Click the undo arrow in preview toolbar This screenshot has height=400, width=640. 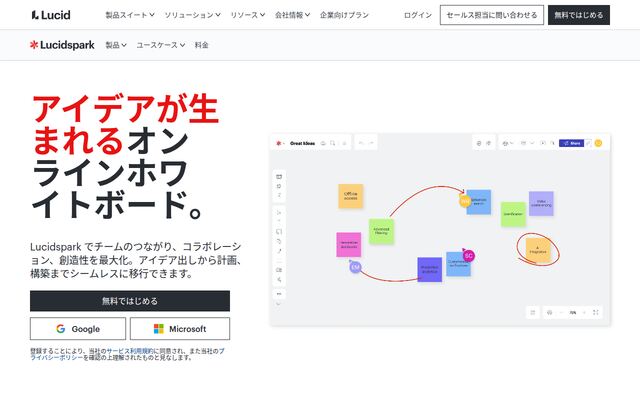coord(361,143)
